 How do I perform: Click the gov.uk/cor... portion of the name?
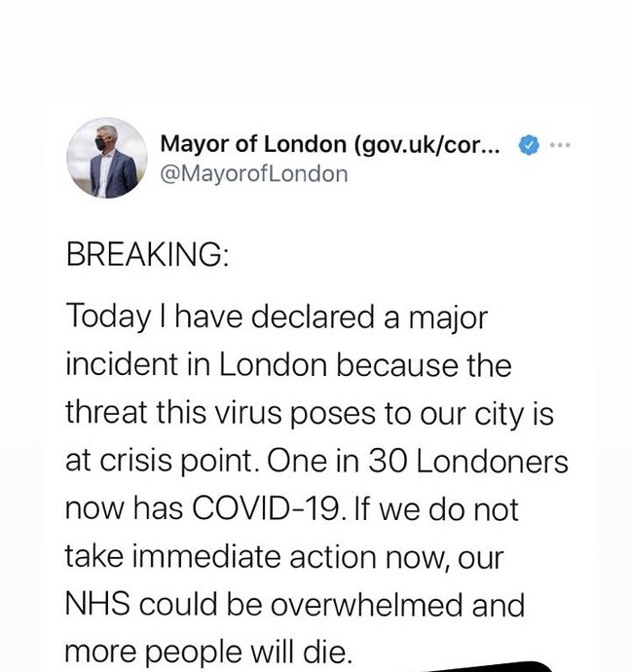click(x=427, y=145)
